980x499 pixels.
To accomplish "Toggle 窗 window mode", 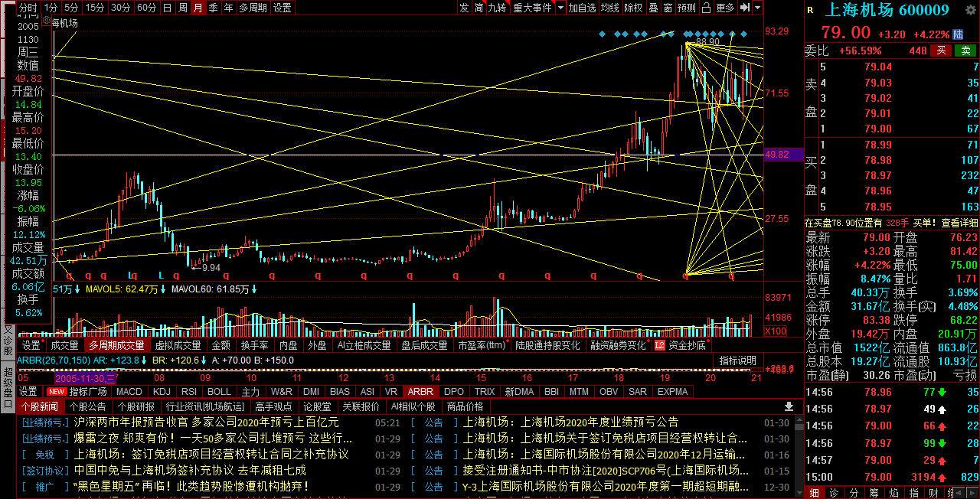I will pyautogui.click(x=668, y=8).
